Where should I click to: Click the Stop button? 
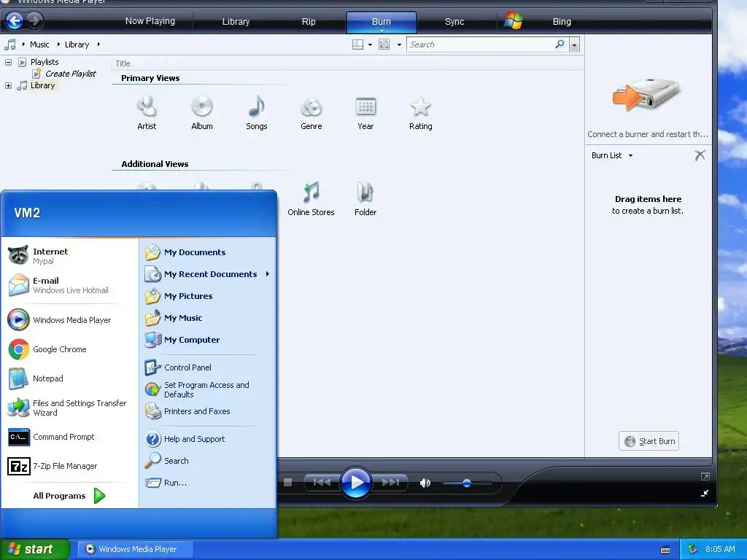287,483
